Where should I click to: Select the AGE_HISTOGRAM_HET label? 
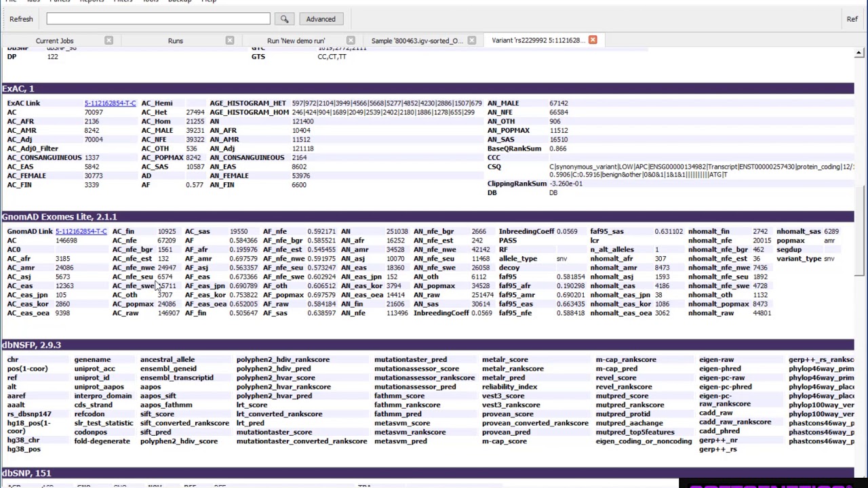(x=248, y=103)
